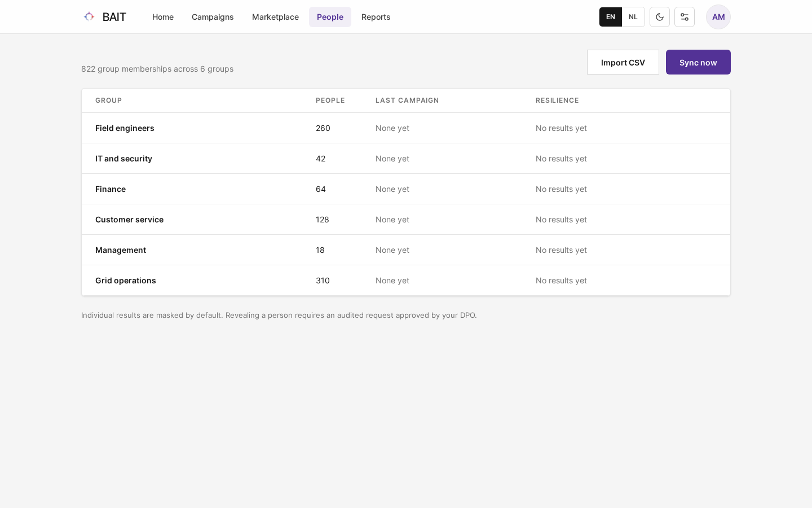Click the GROUP column header
The width and height of the screenshot is (812, 508).
point(109,100)
